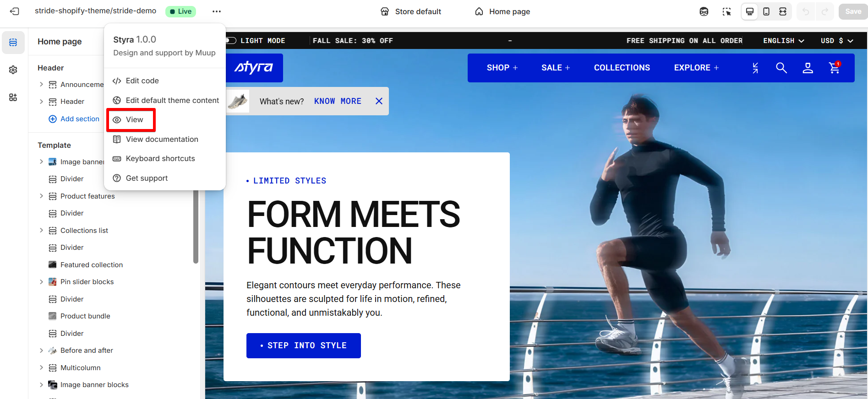This screenshot has height=399, width=868.
Task: Switch to mobile preview icon
Action: click(766, 11)
